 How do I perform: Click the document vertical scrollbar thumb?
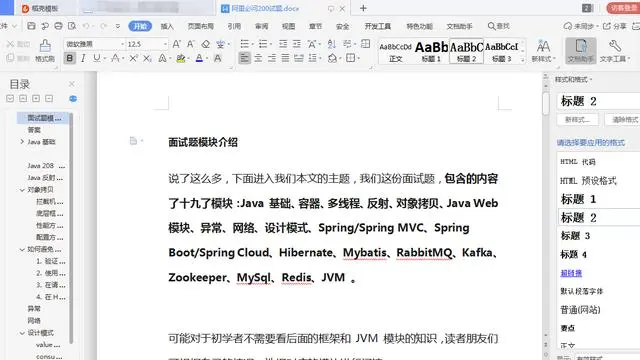pos(546,104)
